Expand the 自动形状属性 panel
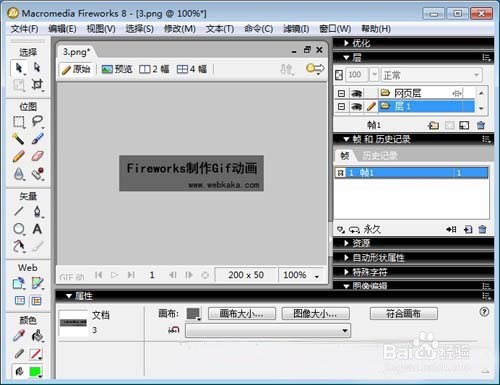500x385 pixels. 346,257
